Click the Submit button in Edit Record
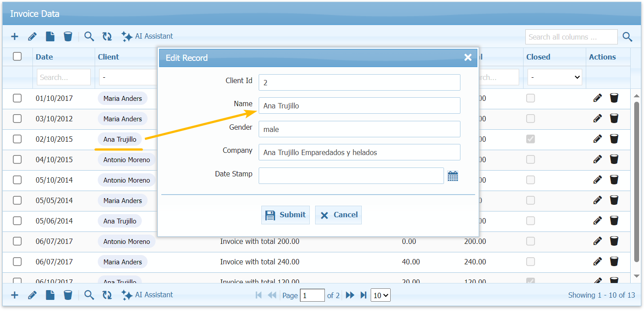The image size is (644, 311). 285,215
